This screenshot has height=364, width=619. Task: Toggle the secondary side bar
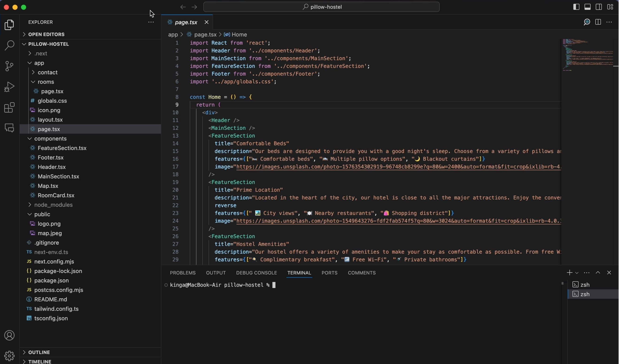[599, 7]
